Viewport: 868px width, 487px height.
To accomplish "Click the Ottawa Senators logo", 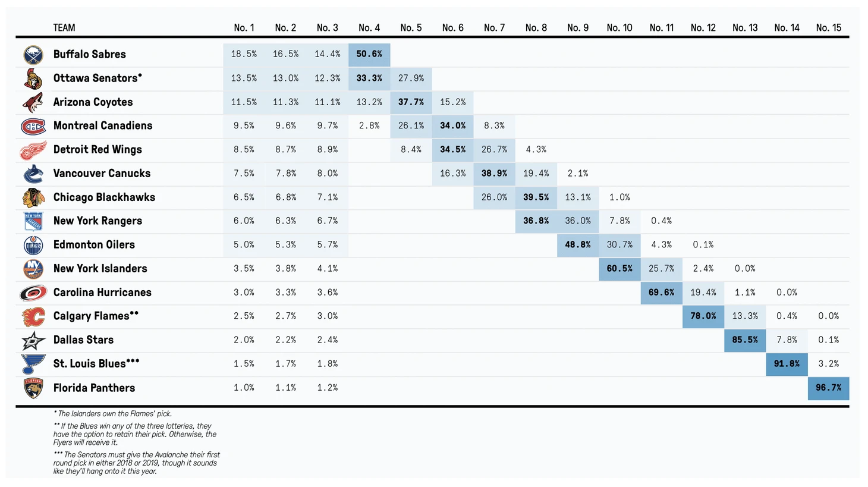I will click(x=33, y=78).
